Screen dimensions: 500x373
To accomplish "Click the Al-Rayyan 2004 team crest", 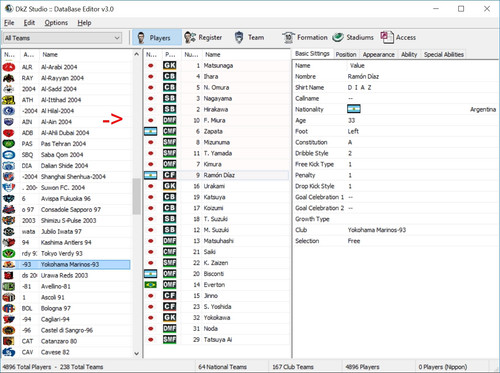I will (9, 78).
